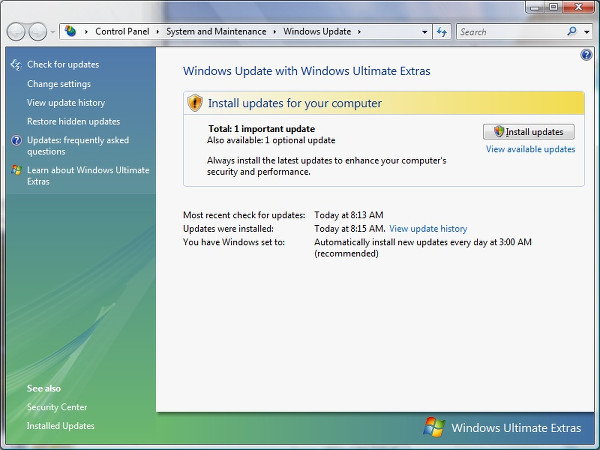Click the yellow shield icon in update banner
Viewport: 600px width, 450px height.
pyautogui.click(x=196, y=103)
